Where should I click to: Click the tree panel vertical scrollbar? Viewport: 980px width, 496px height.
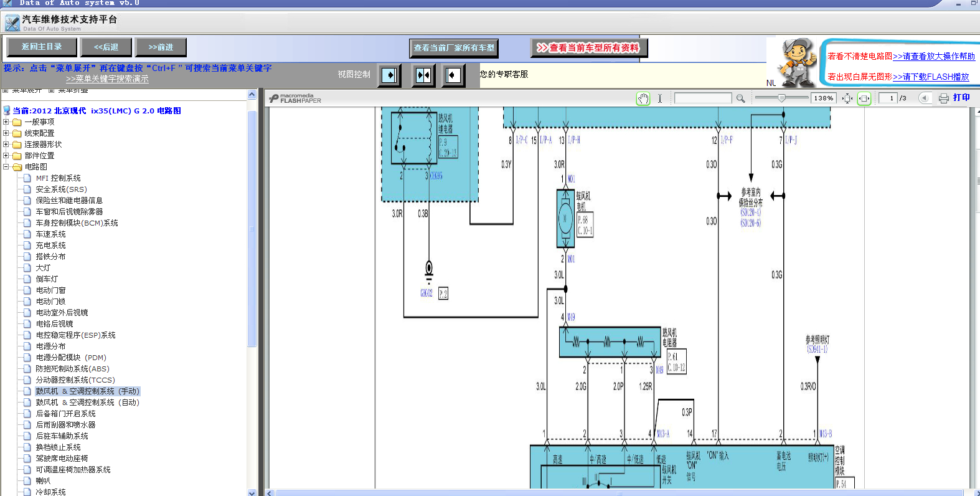[252, 228]
